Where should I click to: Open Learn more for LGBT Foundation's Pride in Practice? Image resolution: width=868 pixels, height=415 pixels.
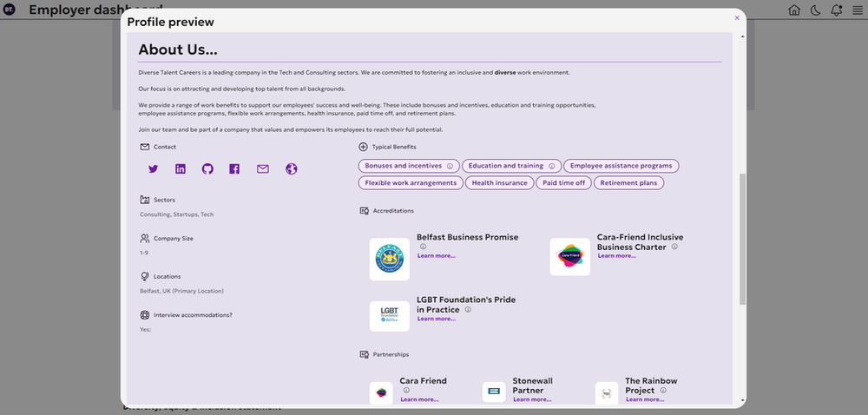tap(437, 319)
